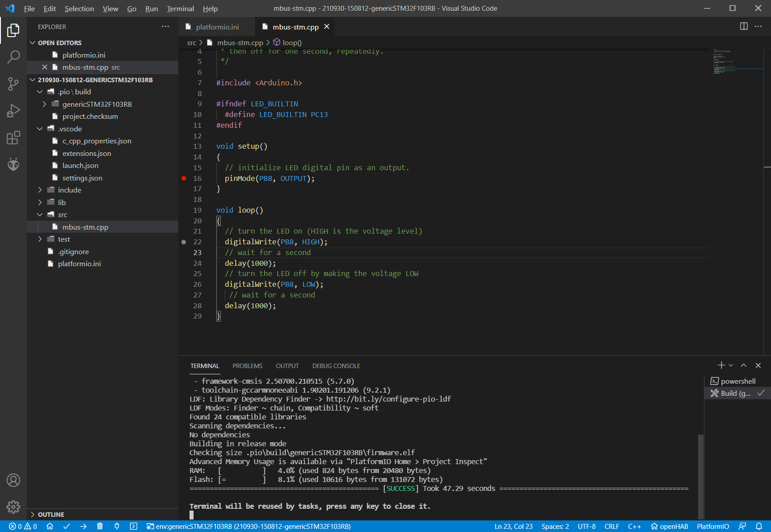
Task: Switch to platformio.ini editor tab
Action: coord(217,27)
